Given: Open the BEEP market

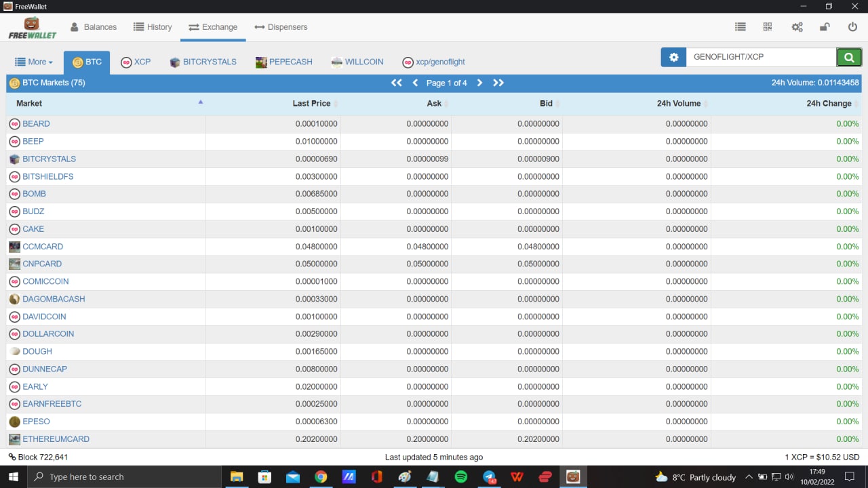Looking at the screenshot, I should 33,142.
